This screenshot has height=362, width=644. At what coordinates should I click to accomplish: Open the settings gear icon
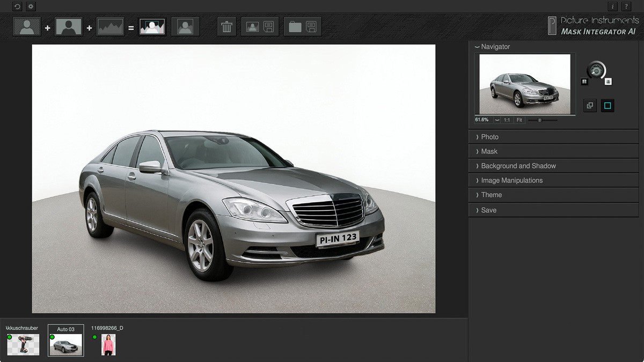[31, 6]
